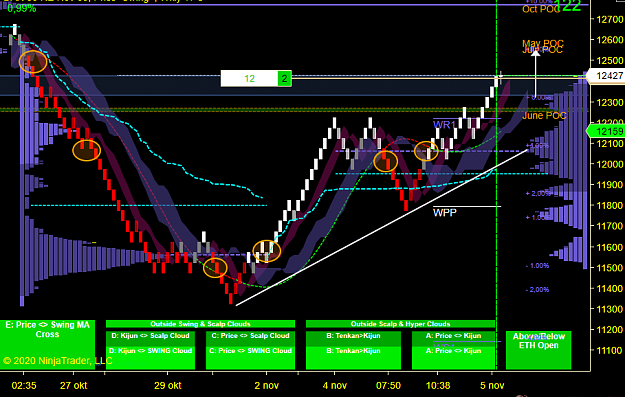Click the green square labeled 2
The width and height of the screenshot is (625, 397).
285,79
